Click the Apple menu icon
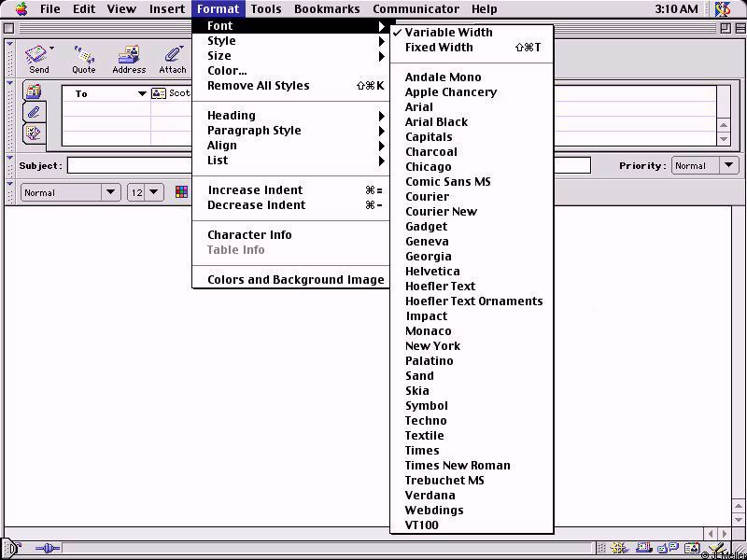 pyautogui.click(x=21, y=8)
